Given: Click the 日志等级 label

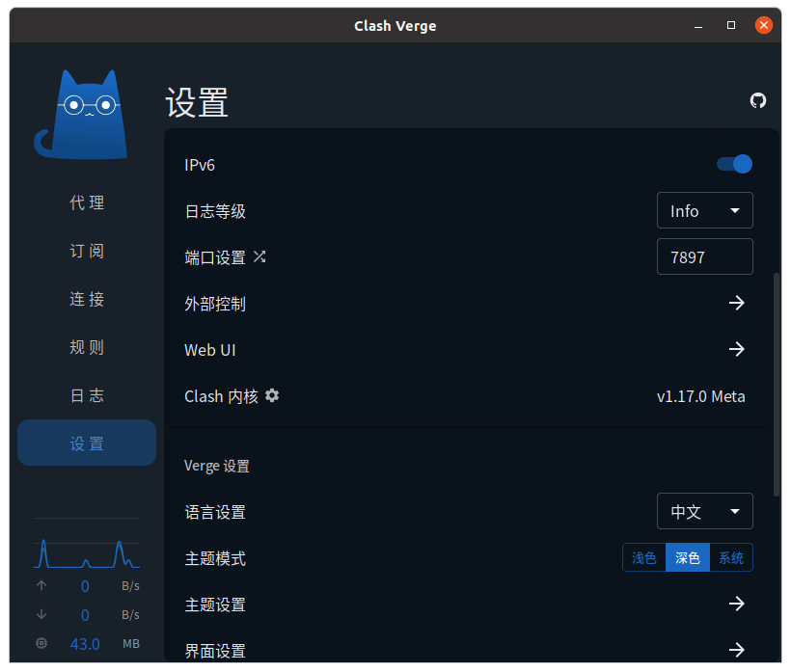Looking at the screenshot, I should 215,211.
